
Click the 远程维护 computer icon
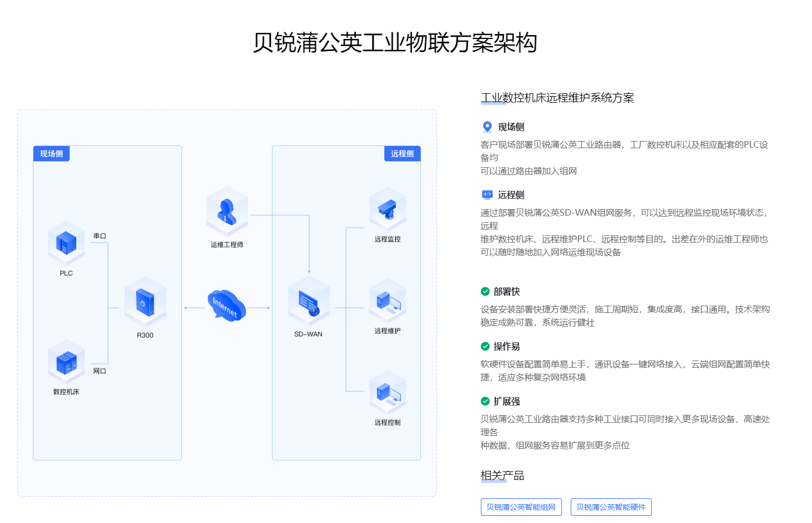click(388, 301)
